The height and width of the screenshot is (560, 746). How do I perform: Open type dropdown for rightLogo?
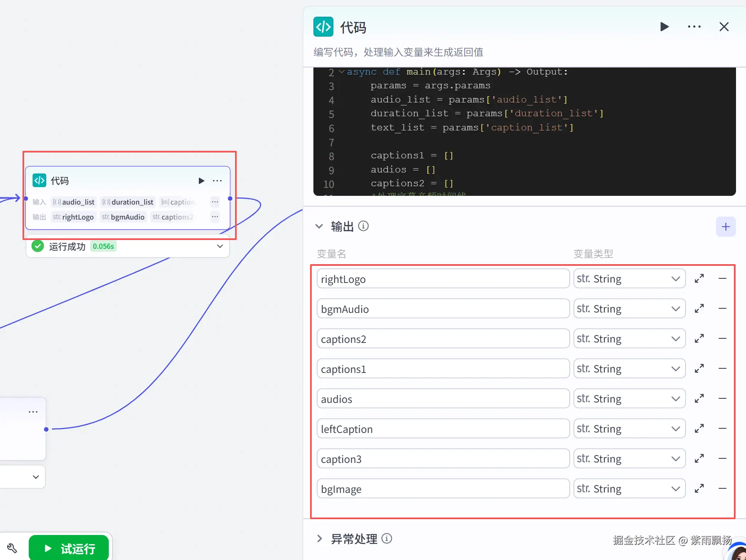[629, 279]
